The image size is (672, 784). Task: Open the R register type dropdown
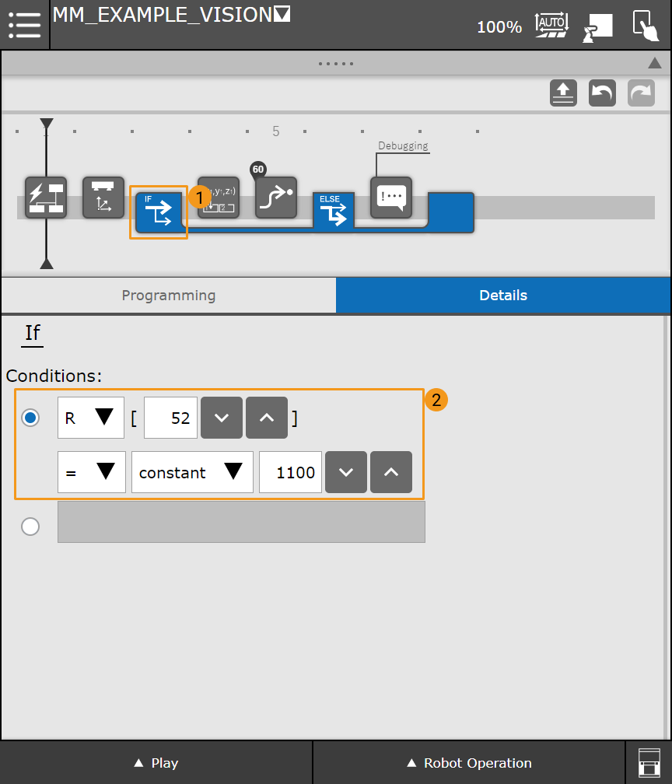pyautogui.click(x=91, y=418)
